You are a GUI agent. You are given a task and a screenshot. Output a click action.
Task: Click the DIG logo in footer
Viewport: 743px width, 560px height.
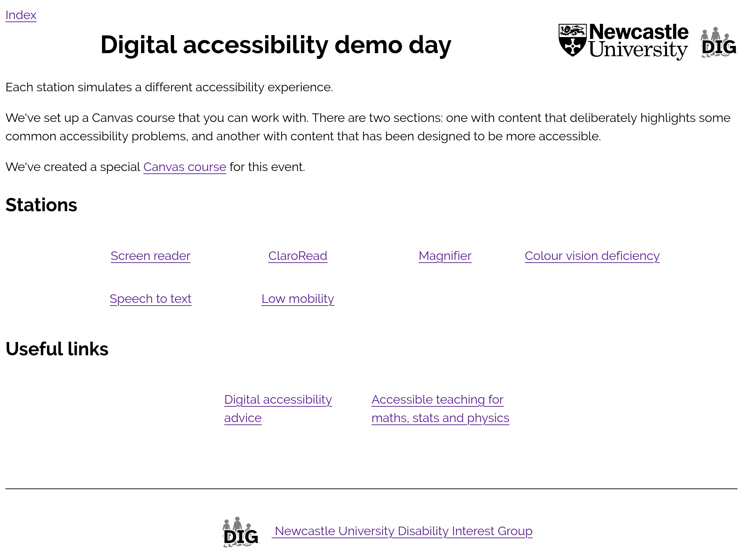[241, 532]
